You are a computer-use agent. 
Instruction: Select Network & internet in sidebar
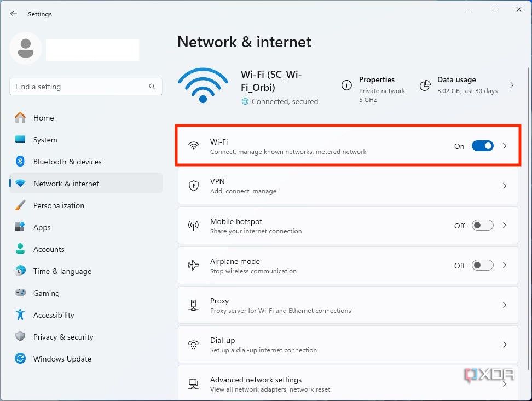(86, 184)
